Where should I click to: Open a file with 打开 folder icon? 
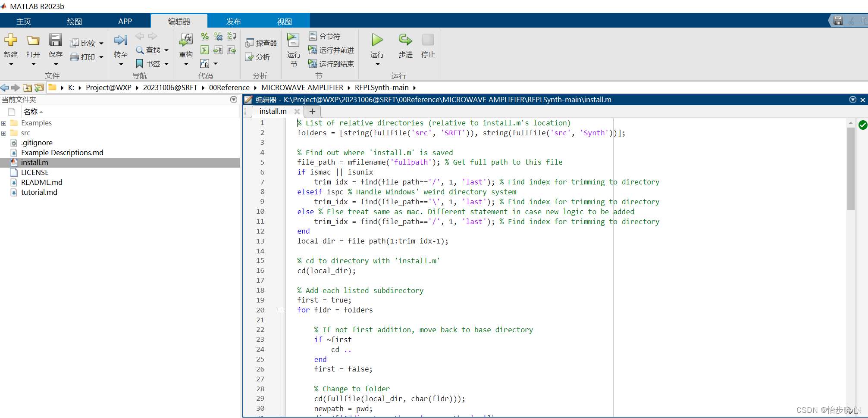(x=33, y=41)
